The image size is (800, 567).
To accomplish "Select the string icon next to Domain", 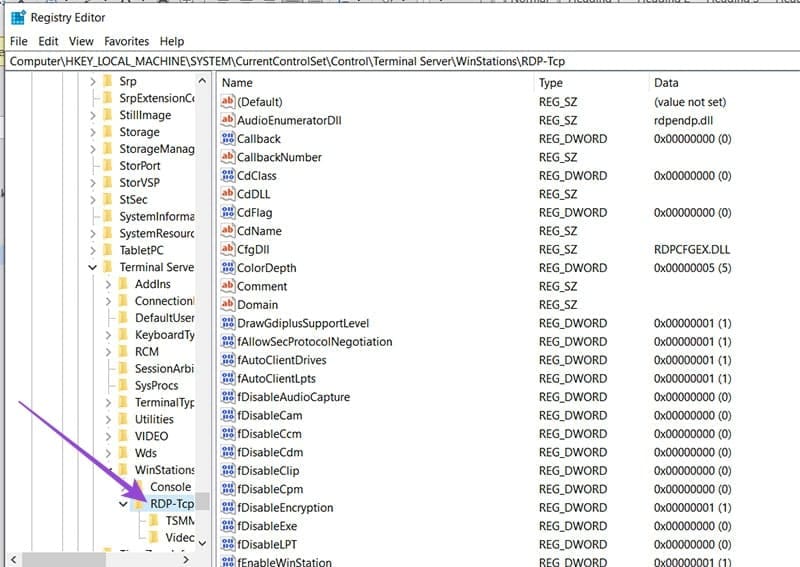I will [x=228, y=304].
